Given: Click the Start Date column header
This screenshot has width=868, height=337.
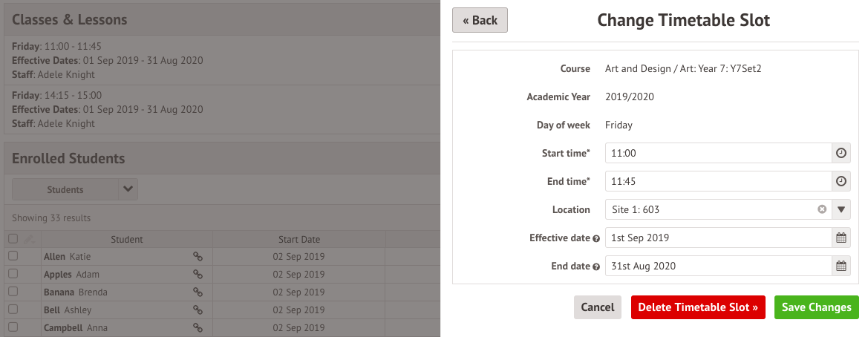Looking at the screenshot, I should (299, 240).
